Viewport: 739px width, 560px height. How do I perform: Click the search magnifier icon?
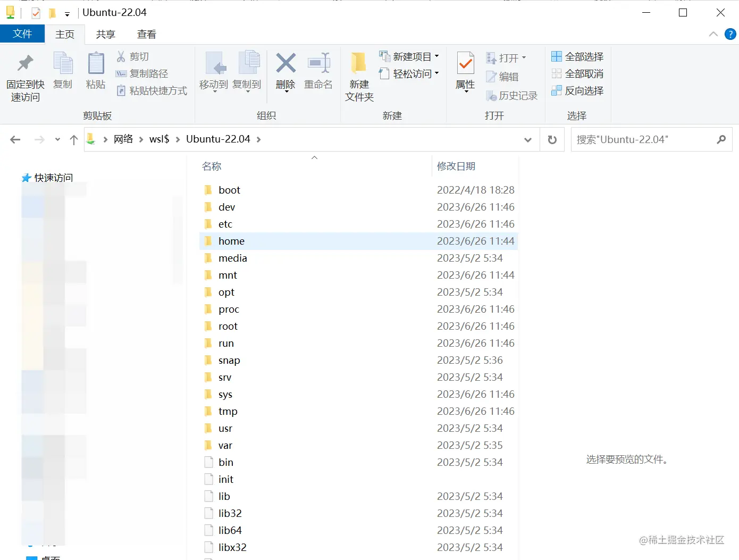tap(721, 139)
